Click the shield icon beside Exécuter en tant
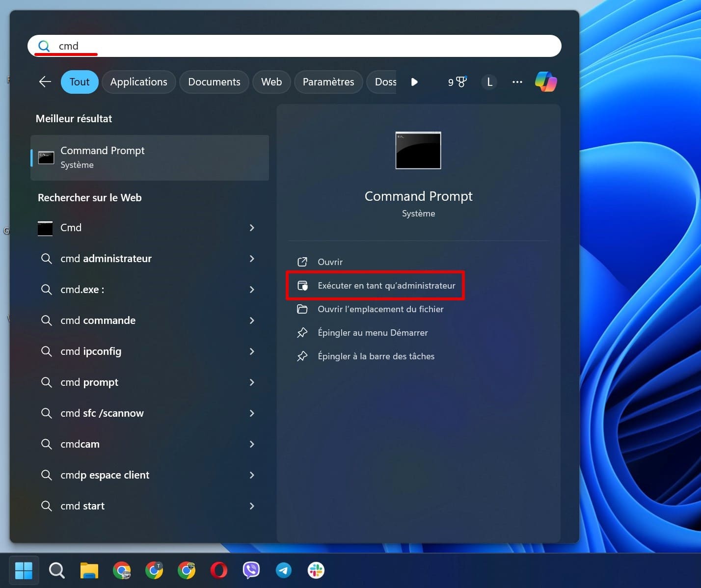 tap(303, 286)
